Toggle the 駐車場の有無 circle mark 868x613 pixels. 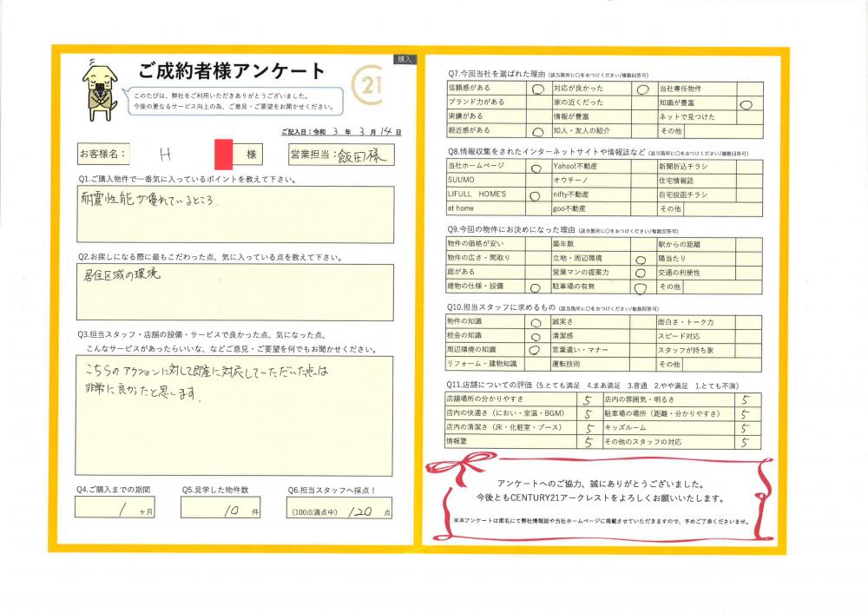pyautogui.click(x=641, y=286)
